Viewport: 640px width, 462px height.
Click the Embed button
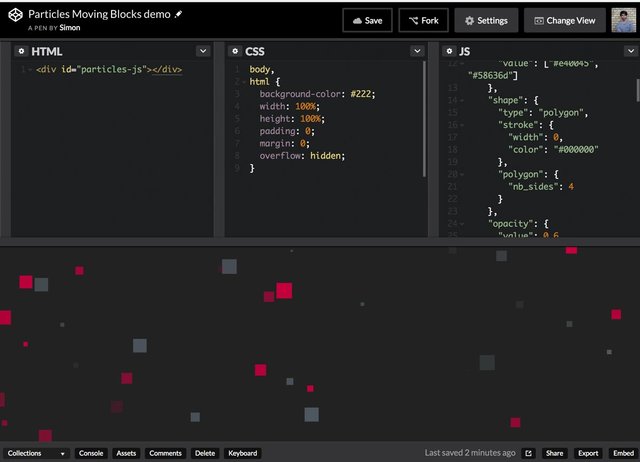[623, 453]
